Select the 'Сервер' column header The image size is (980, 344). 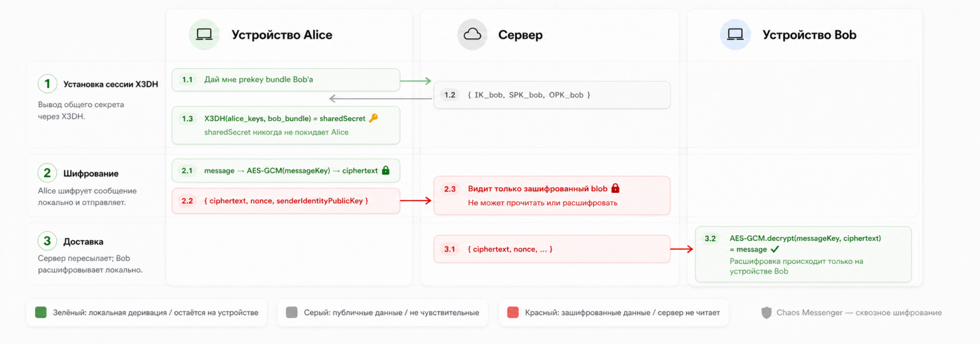click(x=520, y=35)
